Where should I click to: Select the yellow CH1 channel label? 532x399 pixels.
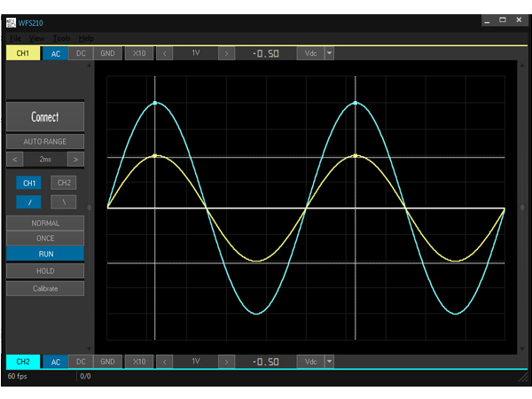coord(23,53)
